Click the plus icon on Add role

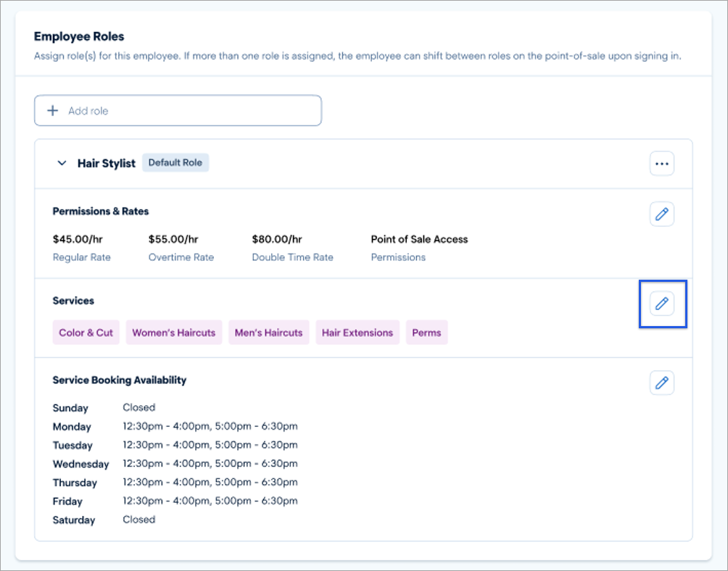[x=51, y=110]
